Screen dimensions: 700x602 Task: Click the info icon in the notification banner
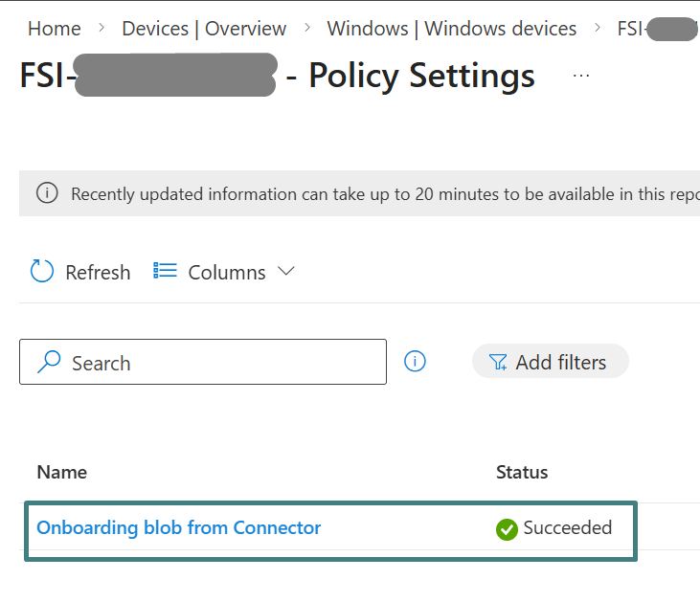(46, 193)
